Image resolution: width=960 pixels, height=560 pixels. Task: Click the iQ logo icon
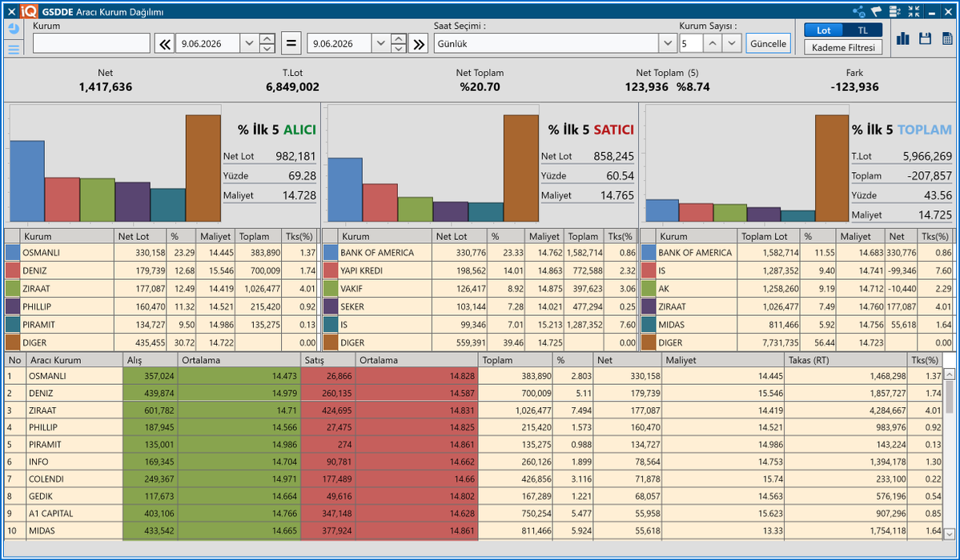[29, 12]
